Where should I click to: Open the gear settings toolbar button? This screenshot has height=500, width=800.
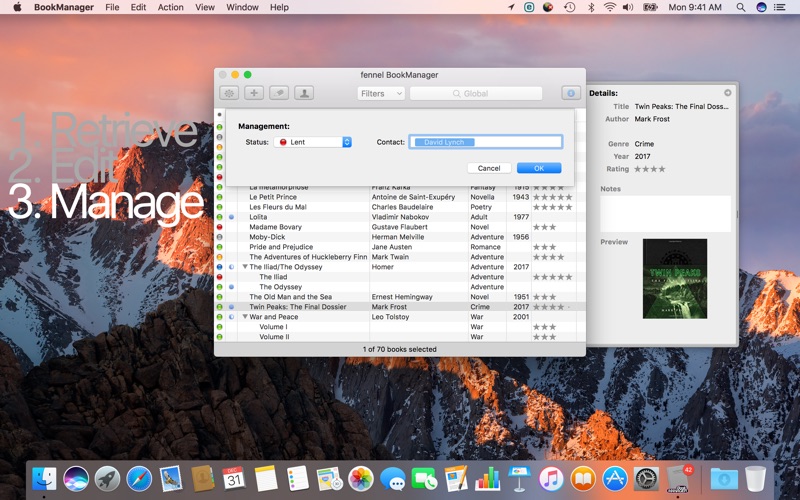coord(229,93)
